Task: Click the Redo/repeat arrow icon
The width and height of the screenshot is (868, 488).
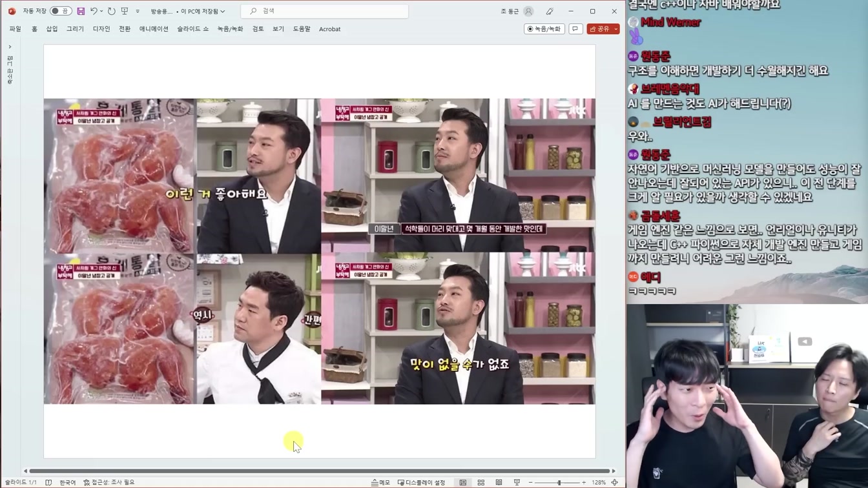Action: tap(111, 11)
